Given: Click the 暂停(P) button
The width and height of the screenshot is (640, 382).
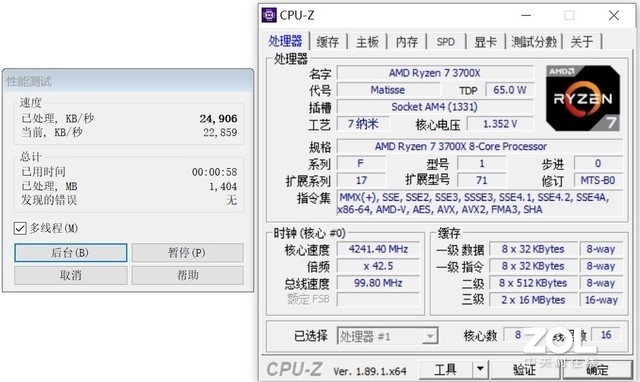Looking at the screenshot, I should point(187,253).
